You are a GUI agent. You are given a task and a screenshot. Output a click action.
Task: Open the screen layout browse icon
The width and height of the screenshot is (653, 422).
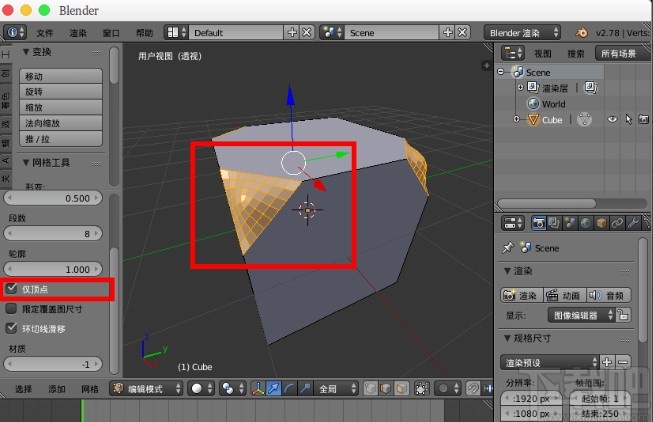[175, 32]
